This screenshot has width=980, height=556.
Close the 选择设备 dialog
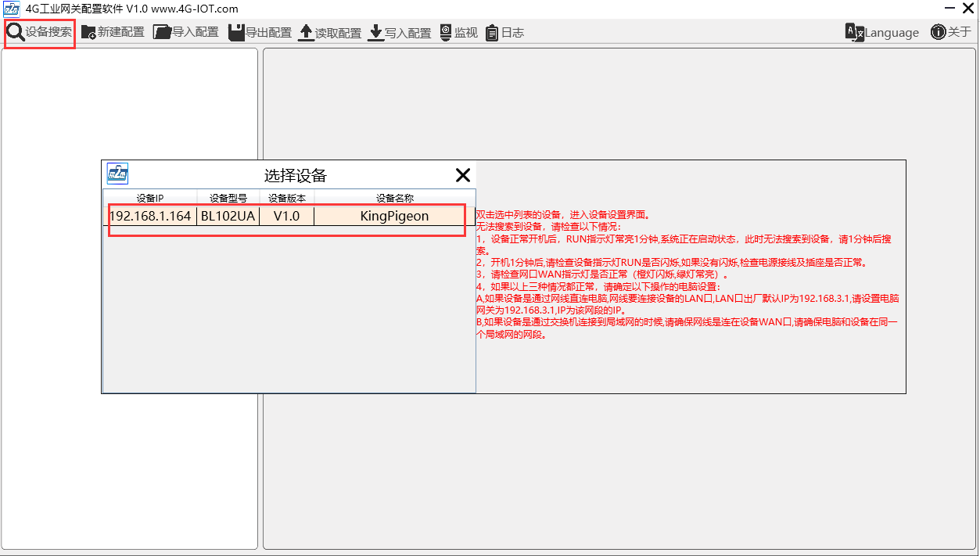click(x=463, y=175)
